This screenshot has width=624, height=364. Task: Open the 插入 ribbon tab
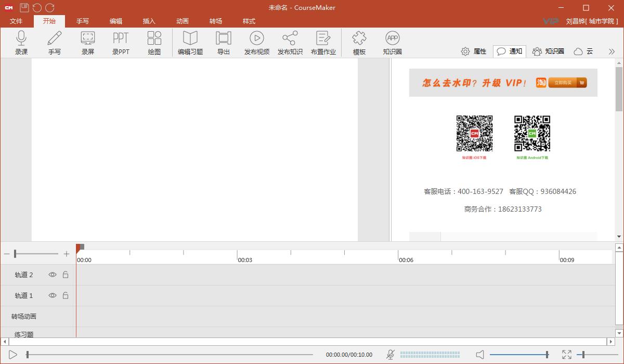pos(149,21)
